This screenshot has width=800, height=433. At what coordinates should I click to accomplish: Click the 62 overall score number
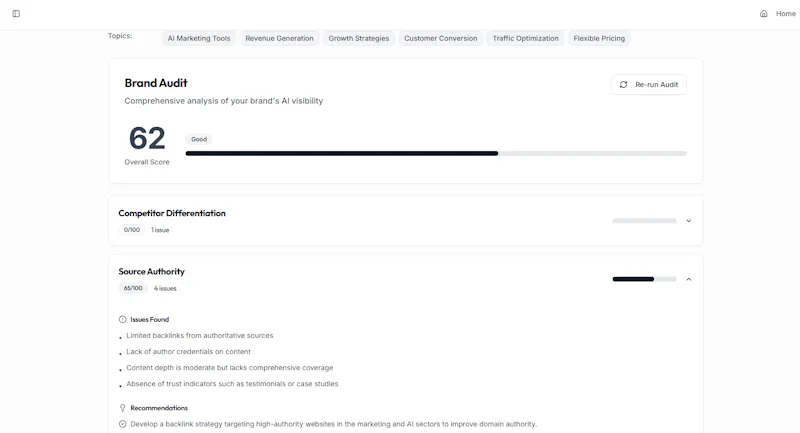pos(147,138)
